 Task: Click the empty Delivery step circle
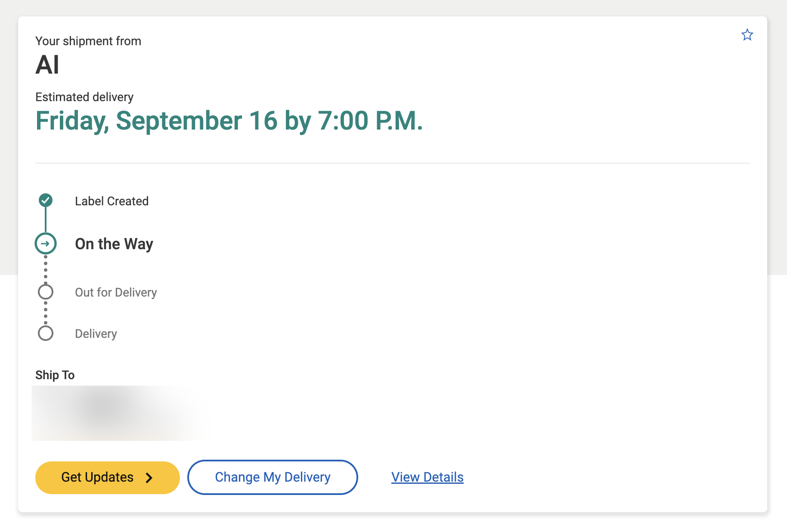(46, 333)
